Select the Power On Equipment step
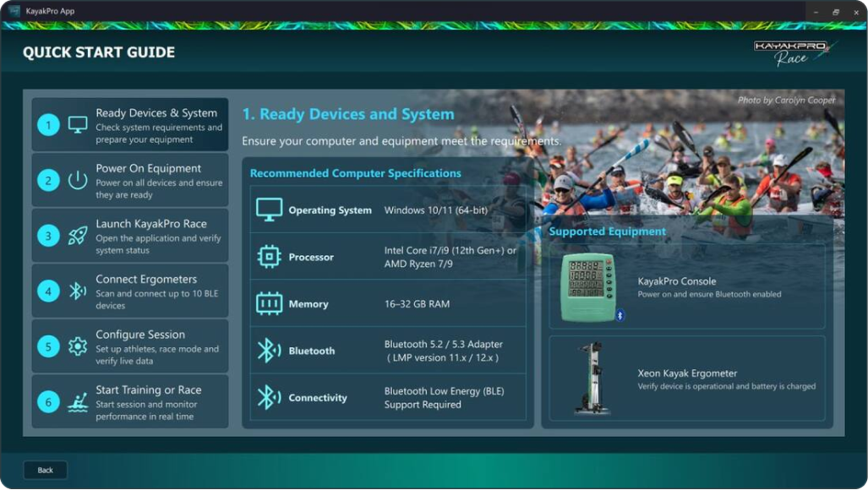The image size is (868, 490). (130, 180)
